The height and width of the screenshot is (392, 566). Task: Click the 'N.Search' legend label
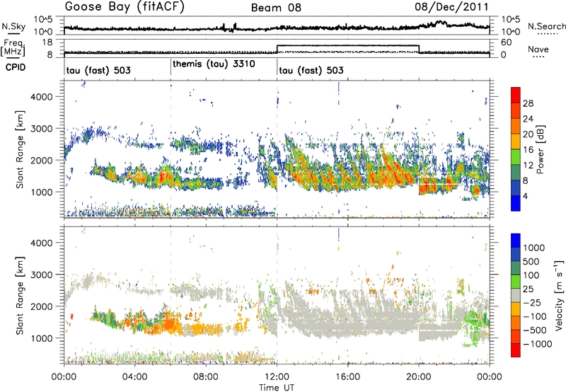[x=546, y=26]
